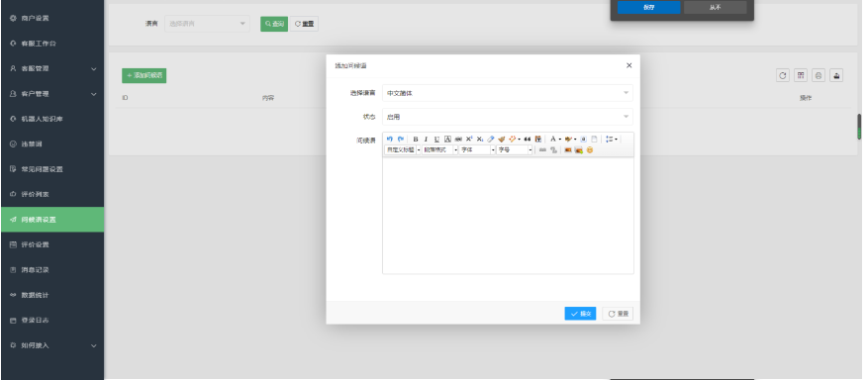Click 重置 in the dialog footer

pyautogui.click(x=618, y=314)
